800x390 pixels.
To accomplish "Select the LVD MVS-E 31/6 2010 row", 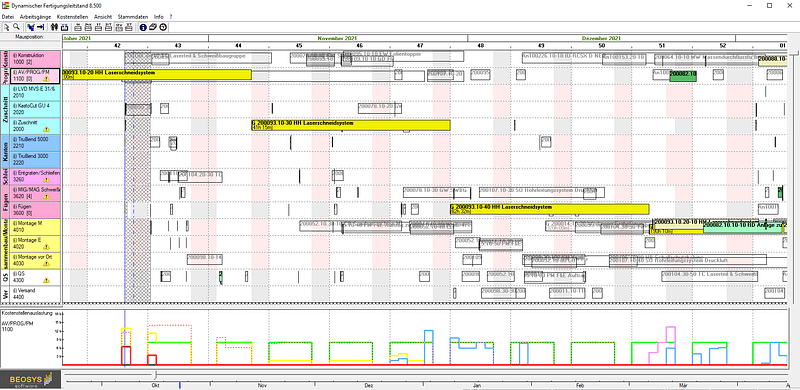I will click(x=35, y=92).
